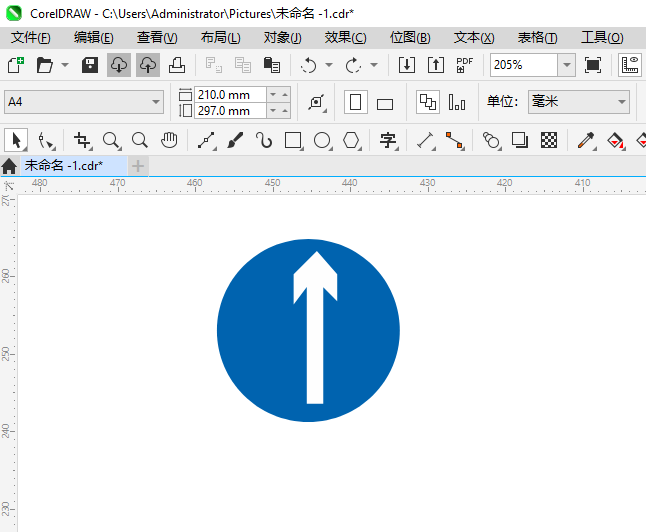
Task: Select the Color eyedropper tool
Action: point(586,141)
